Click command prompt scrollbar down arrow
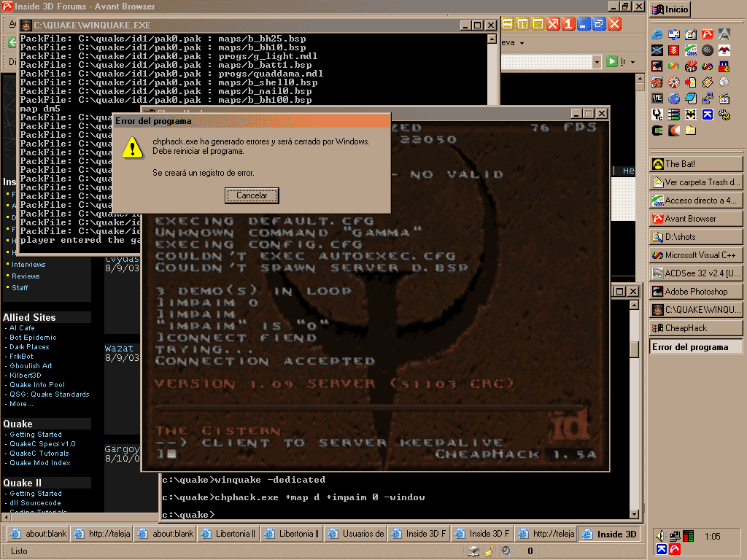This screenshot has width=747, height=560. point(634,514)
